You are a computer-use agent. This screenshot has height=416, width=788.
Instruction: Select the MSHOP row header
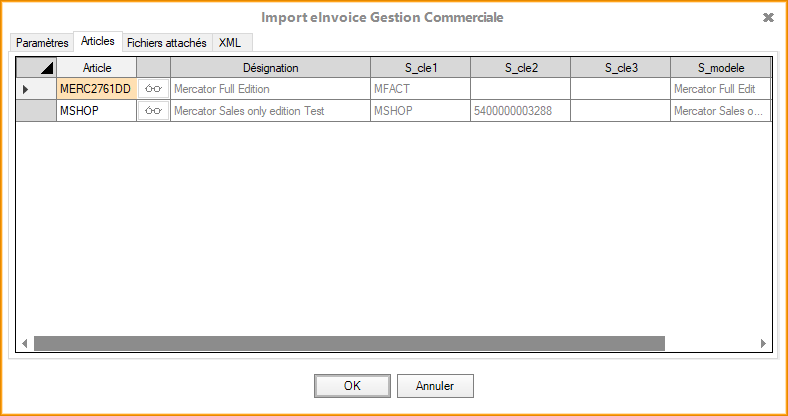pos(36,111)
